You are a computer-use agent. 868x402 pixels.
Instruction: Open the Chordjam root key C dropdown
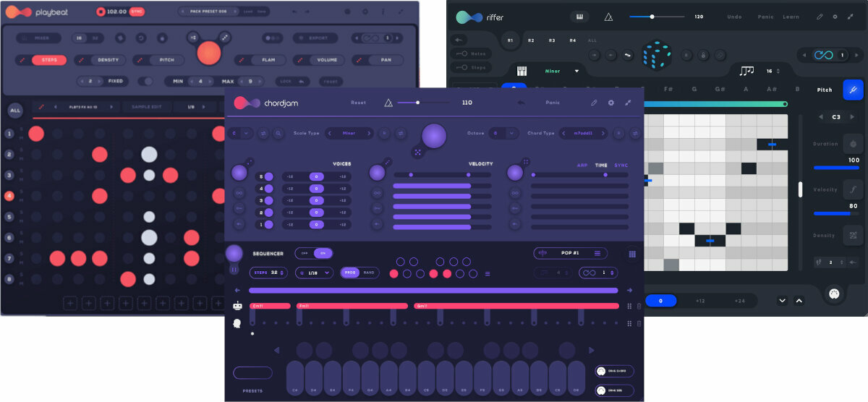click(239, 133)
